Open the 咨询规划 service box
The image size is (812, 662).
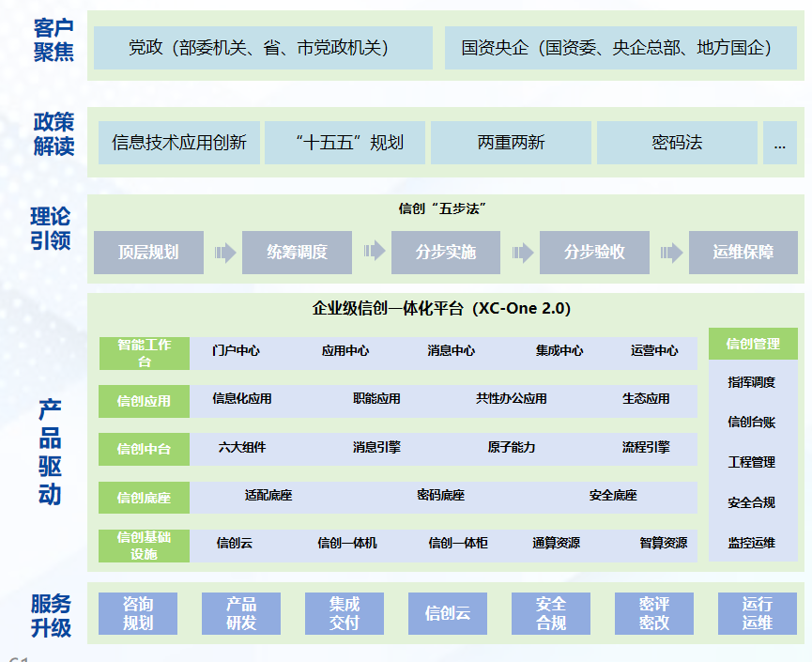coord(137,613)
